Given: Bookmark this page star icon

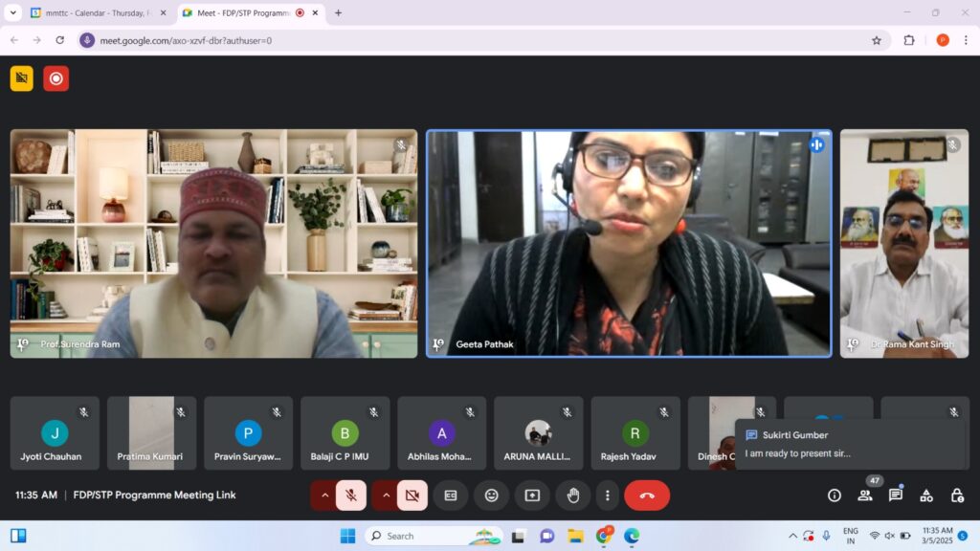Looking at the screenshot, I should point(877,40).
